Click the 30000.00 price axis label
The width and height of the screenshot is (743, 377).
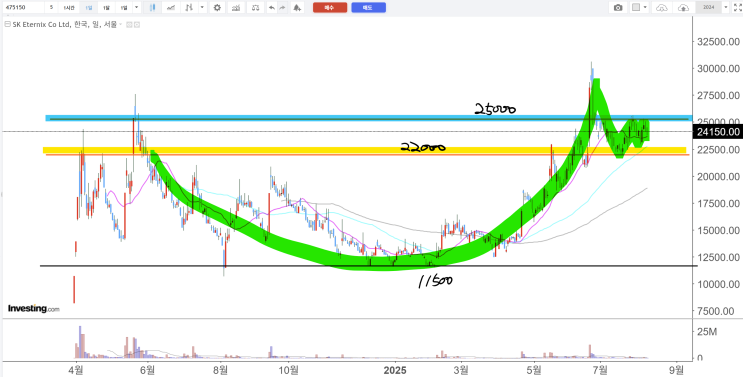(x=719, y=69)
